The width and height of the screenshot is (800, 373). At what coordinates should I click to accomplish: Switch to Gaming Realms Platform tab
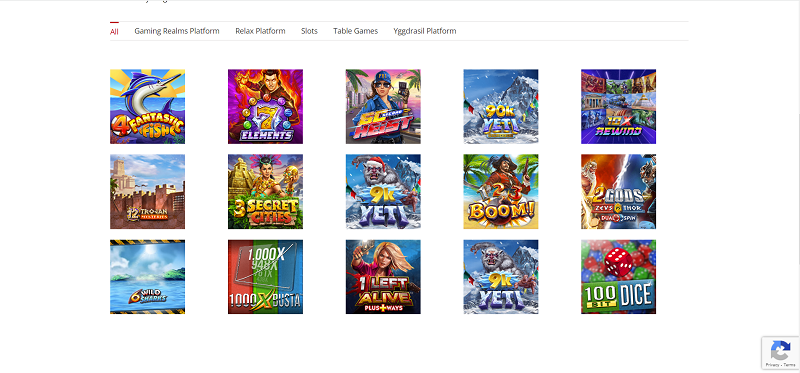click(x=177, y=31)
